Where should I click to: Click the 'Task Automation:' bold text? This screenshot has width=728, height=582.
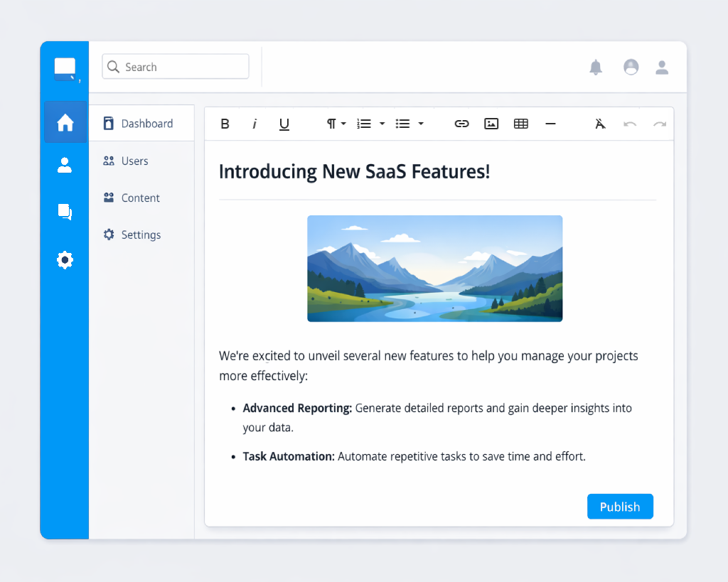coord(289,457)
